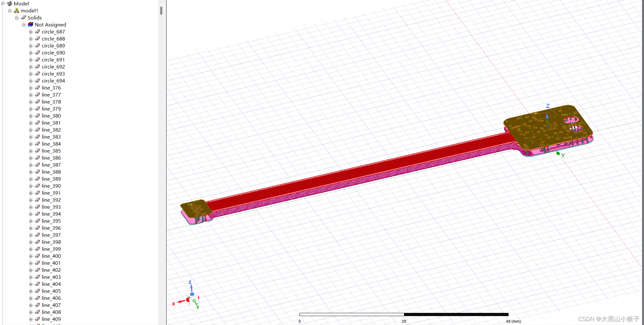Click the solid icon beside circle_694
The image size is (644, 325).
click(38, 81)
